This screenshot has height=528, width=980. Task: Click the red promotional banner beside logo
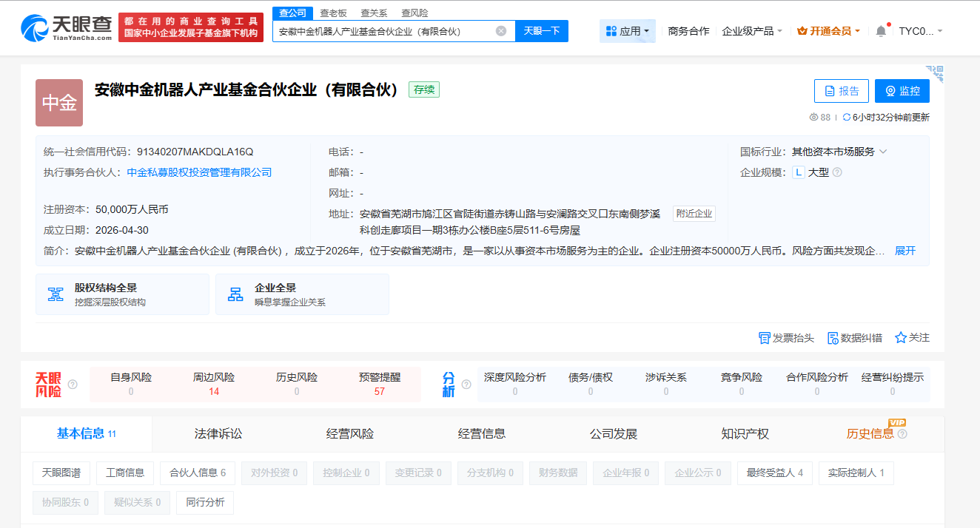pos(191,27)
